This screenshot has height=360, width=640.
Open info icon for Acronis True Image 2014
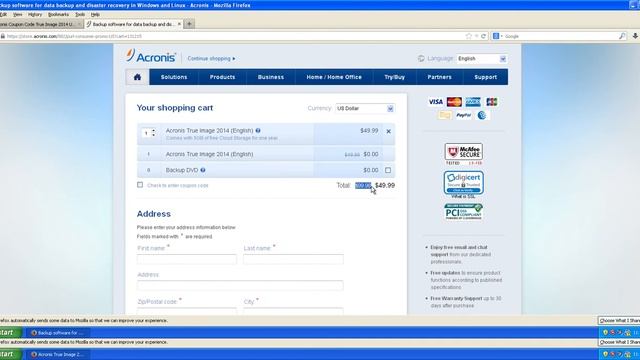click(x=258, y=131)
